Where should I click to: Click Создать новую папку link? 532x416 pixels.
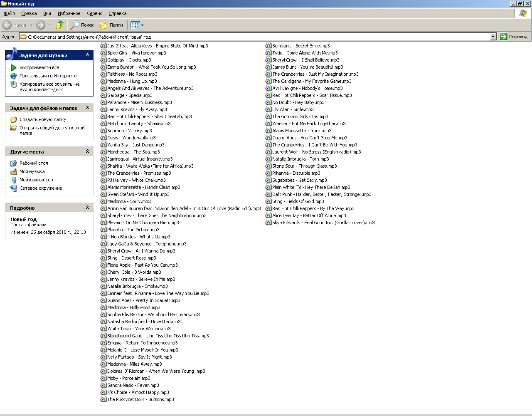point(43,119)
